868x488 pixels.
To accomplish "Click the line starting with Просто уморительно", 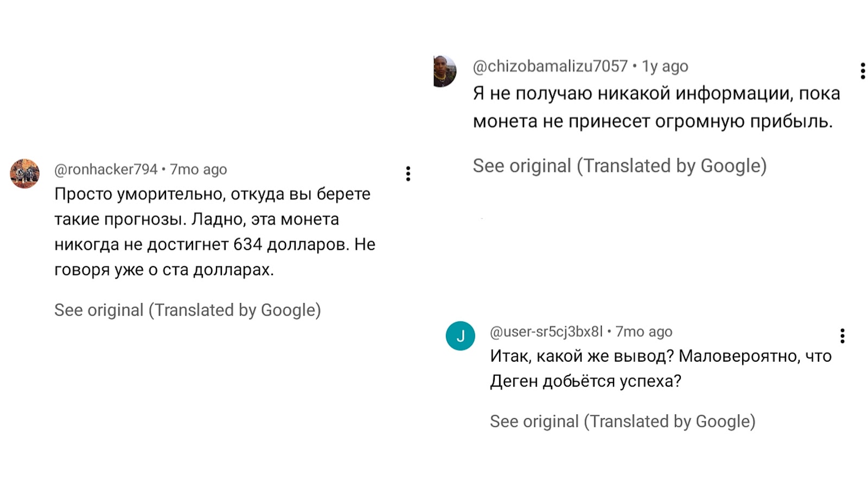I will click(x=212, y=194).
